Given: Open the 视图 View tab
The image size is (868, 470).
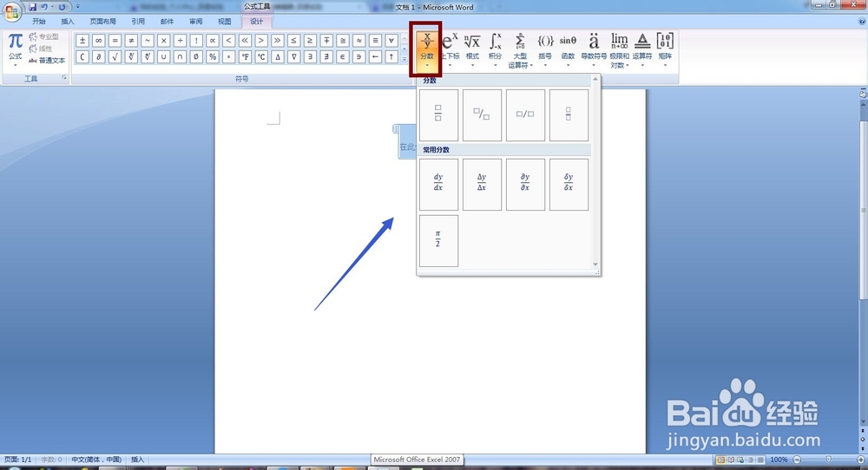Looking at the screenshot, I should tap(225, 22).
